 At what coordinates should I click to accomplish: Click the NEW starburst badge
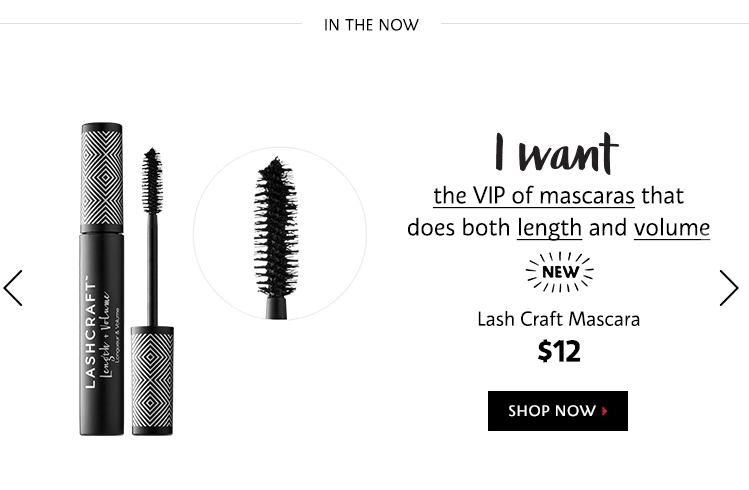559,272
